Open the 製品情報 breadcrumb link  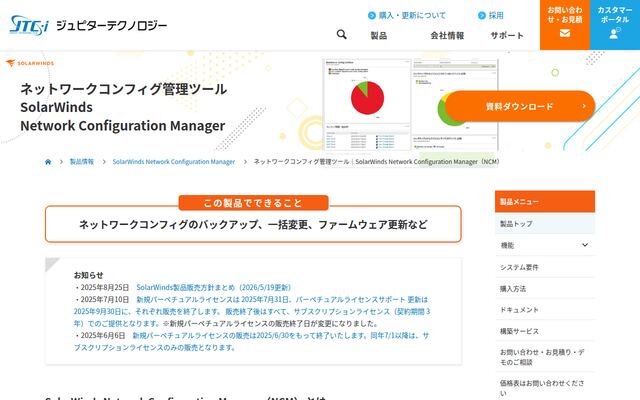82,162
